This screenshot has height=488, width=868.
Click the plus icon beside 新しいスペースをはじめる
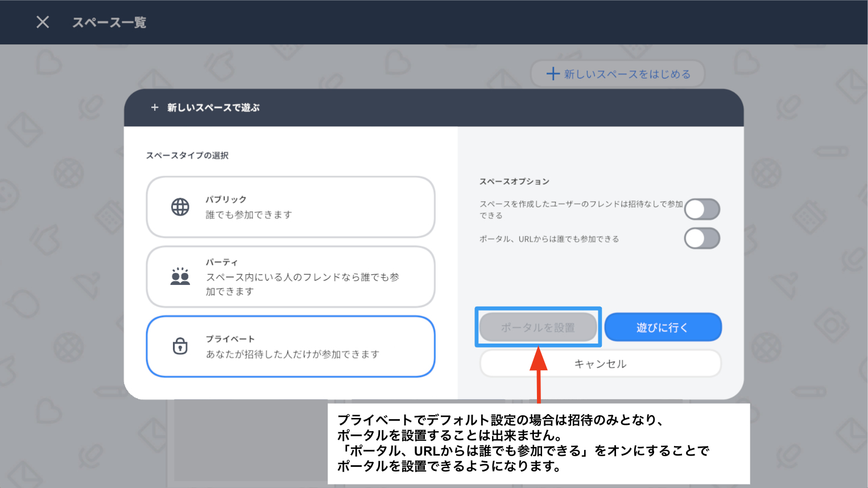point(553,74)
